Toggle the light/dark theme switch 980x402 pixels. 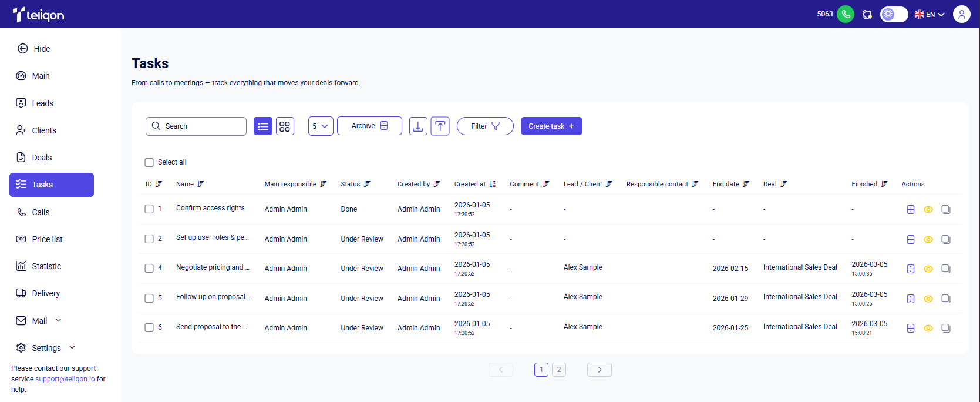tap(894, 14)
